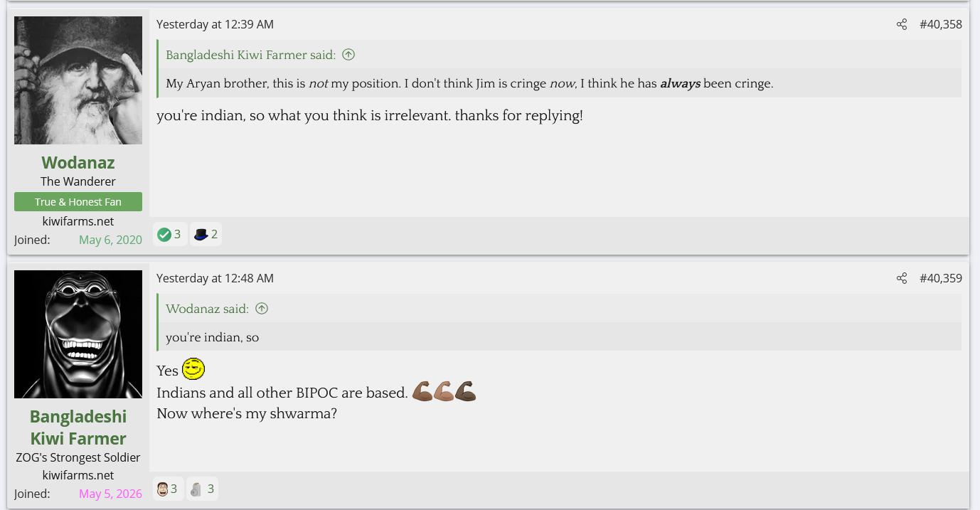Screen dimensions: 980x510
Task: Open Wodanaz user profile name
Action: [x=78, y=163]
